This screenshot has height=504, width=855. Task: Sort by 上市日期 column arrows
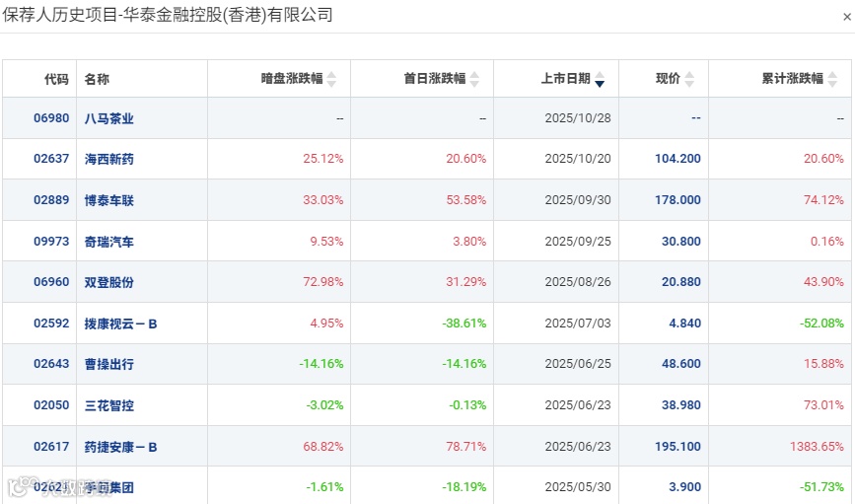[600, 79]
